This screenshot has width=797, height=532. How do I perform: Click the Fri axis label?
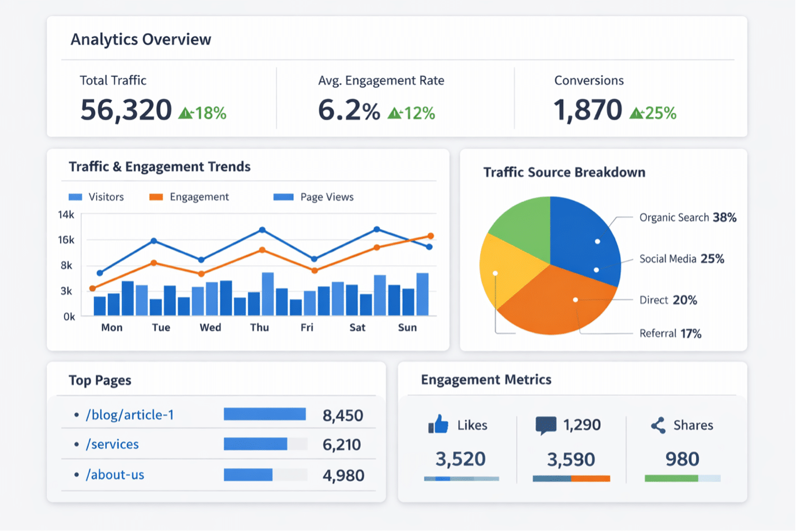307,328
